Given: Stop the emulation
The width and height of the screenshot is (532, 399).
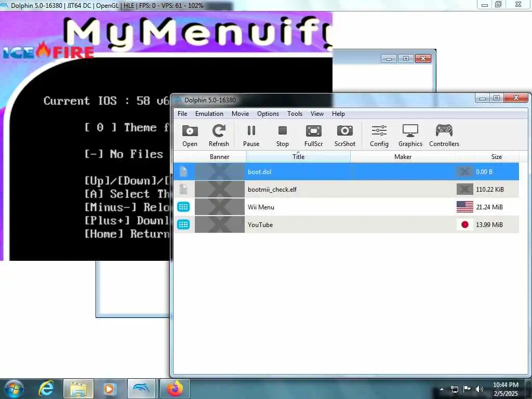Looking at the screenshot, I should pos(282,136).
